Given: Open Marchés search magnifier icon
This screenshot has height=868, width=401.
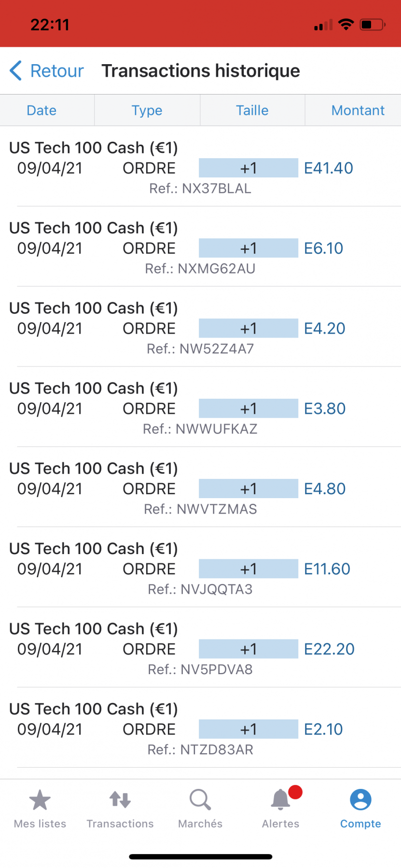Looking at the screenshot, I should point(200,800).
